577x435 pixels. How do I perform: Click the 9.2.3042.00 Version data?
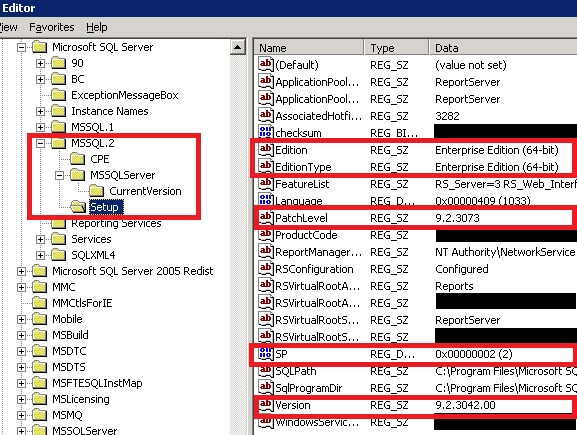pos(465,405)
